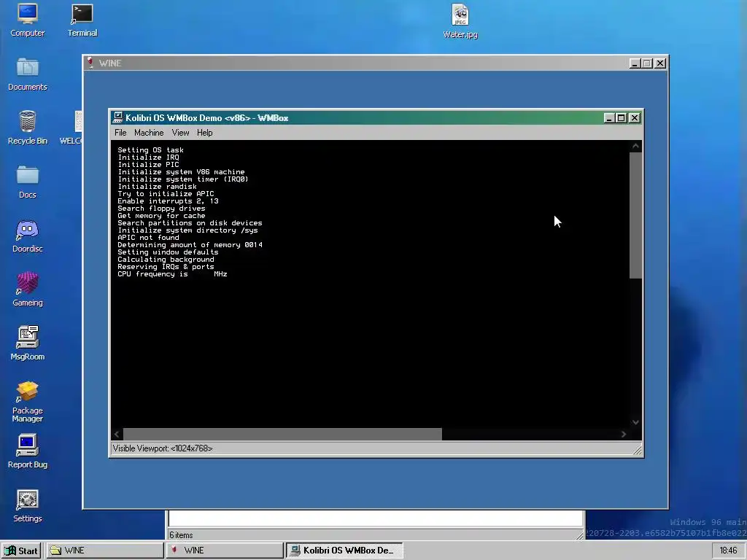Select the Water.jpg file icon
Viewport: 747px width, 560px height.
tap(460, 21)
